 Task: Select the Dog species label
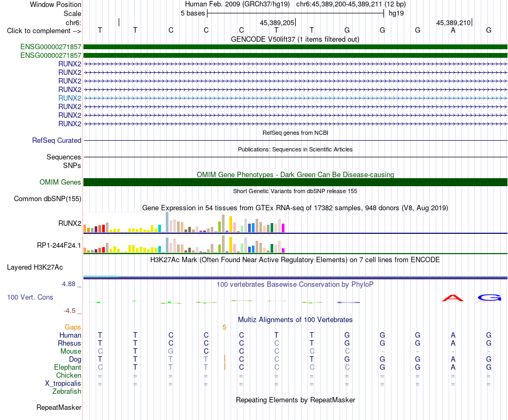[x=75, y=360]
